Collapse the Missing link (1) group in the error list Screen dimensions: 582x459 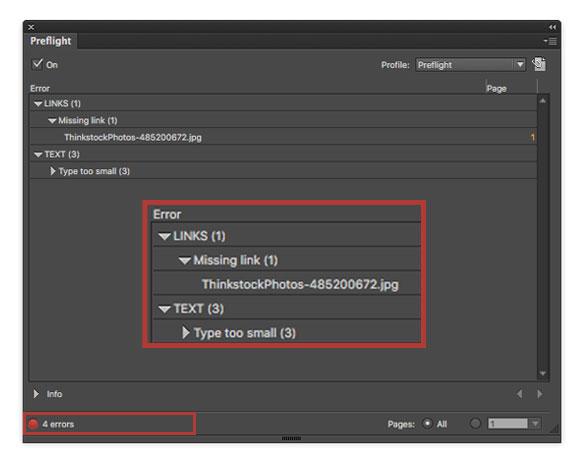pyautogui.click(x=52, y=121)
